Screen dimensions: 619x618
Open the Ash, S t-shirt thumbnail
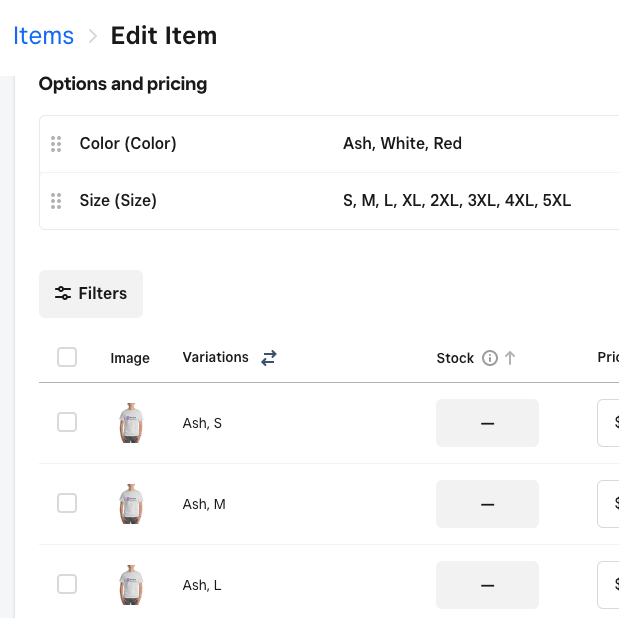pos(130,423)
